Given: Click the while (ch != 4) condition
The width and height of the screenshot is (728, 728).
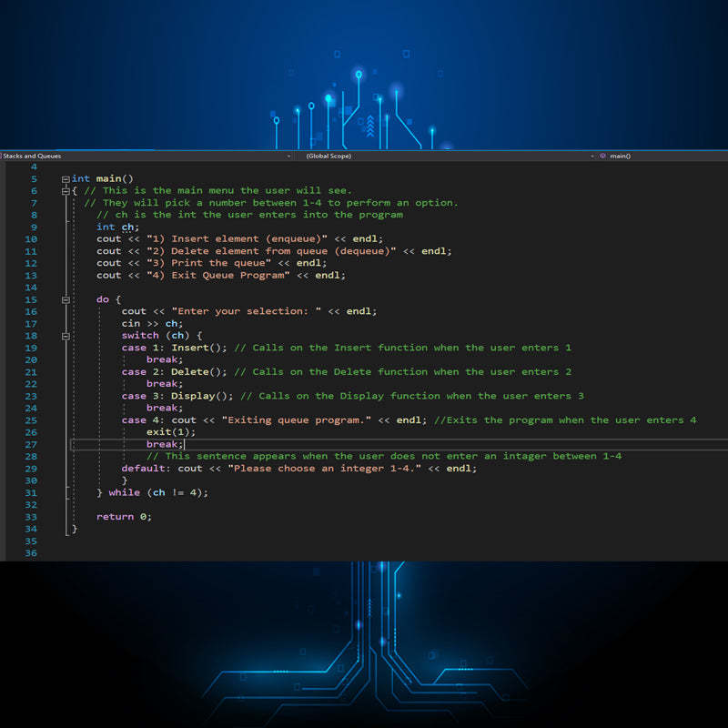Looking at the screenshot, I should 158,492.
